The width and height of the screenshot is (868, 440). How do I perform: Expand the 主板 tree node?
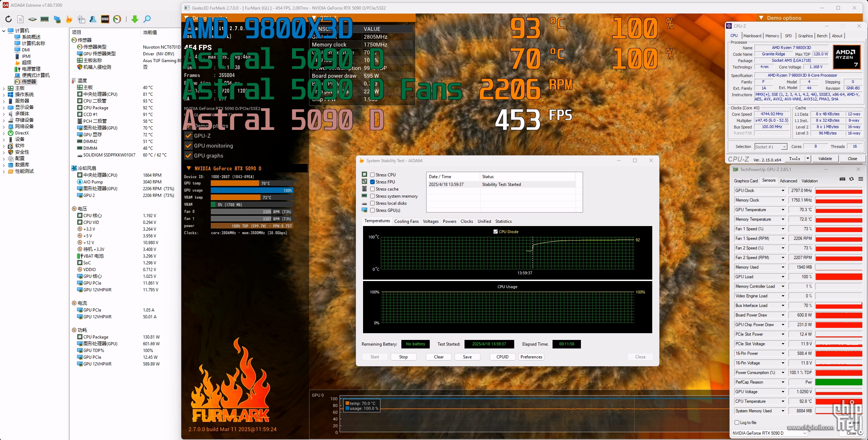pyautogui.click(x=4, y=88)
